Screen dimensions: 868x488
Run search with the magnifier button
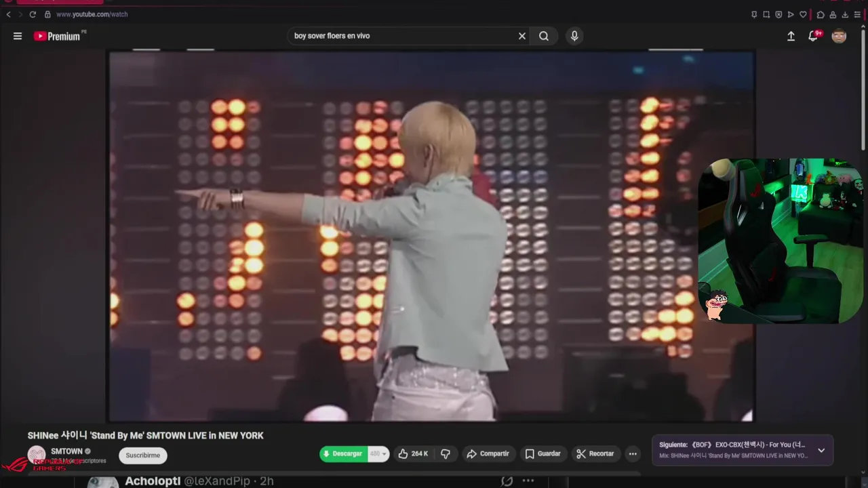[544, 36]
